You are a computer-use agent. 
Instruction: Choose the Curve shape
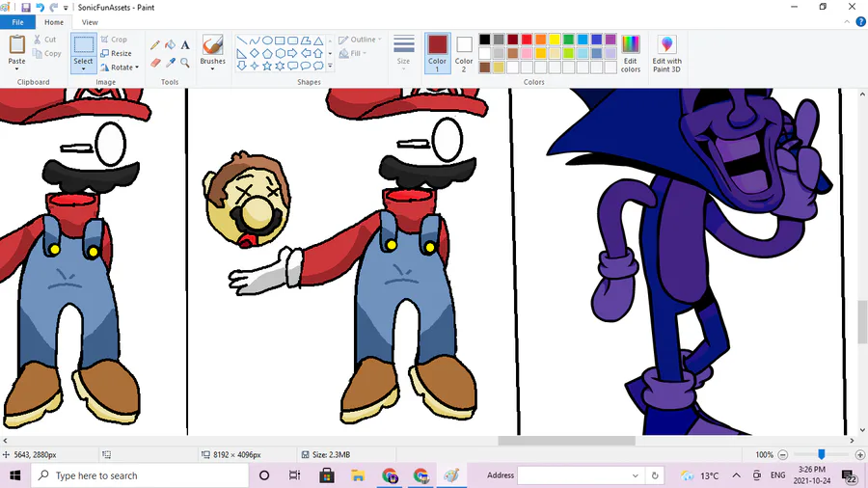point(254,41)
